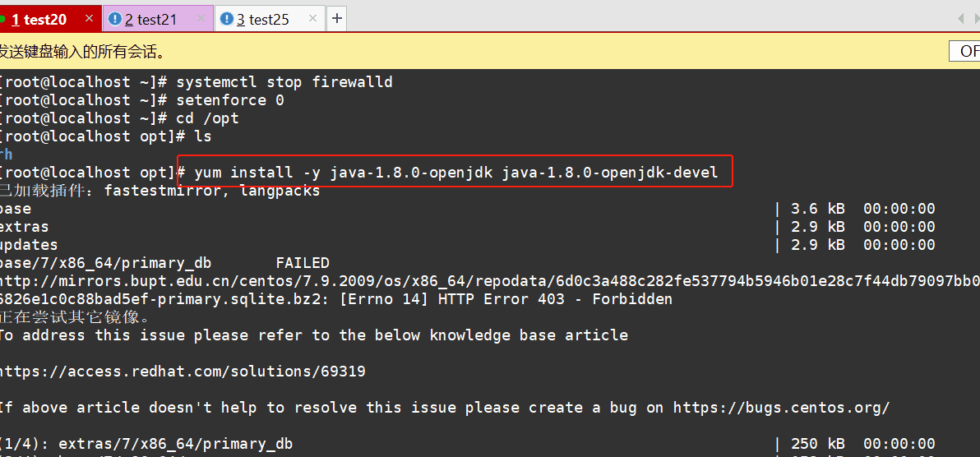Image resolution: width=980 pixels, height=457 pixels.
Task: Close the test20 tab
Action: click(90, 19)
